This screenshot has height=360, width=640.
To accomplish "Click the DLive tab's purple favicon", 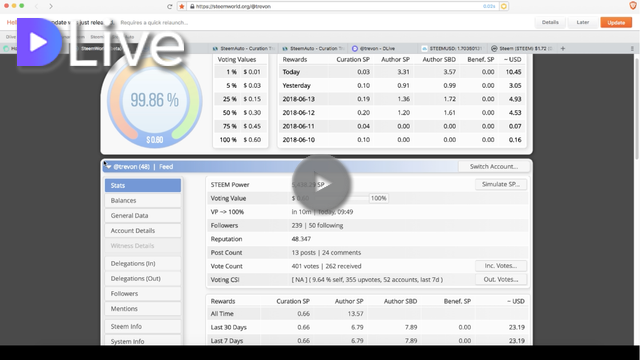I will [x=355, y=48].
